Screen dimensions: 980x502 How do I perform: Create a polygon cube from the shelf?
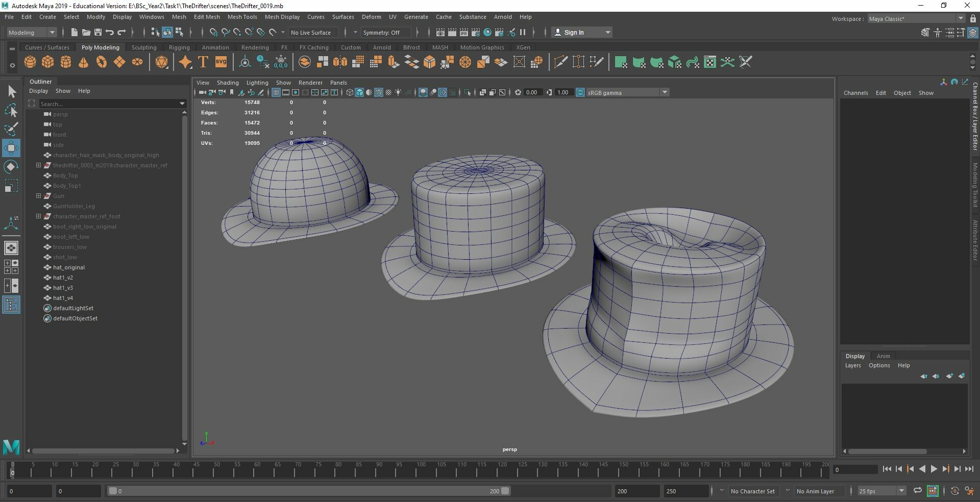coord(47,62)
